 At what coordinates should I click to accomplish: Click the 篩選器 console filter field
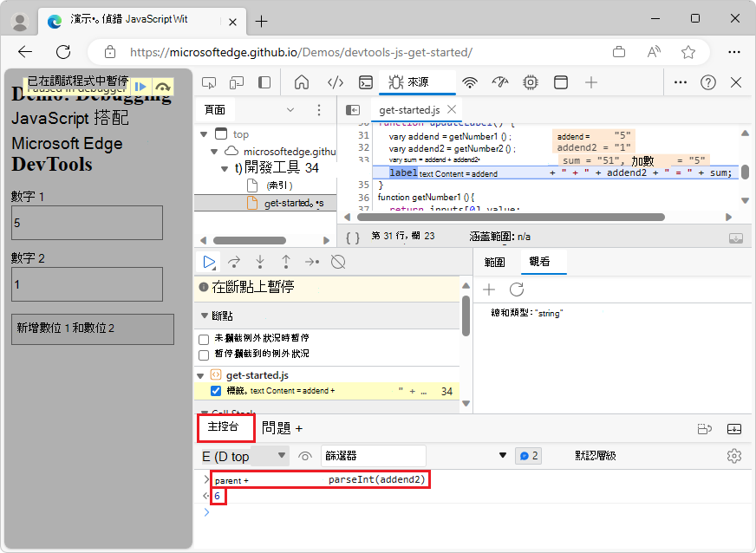[373, 455]
